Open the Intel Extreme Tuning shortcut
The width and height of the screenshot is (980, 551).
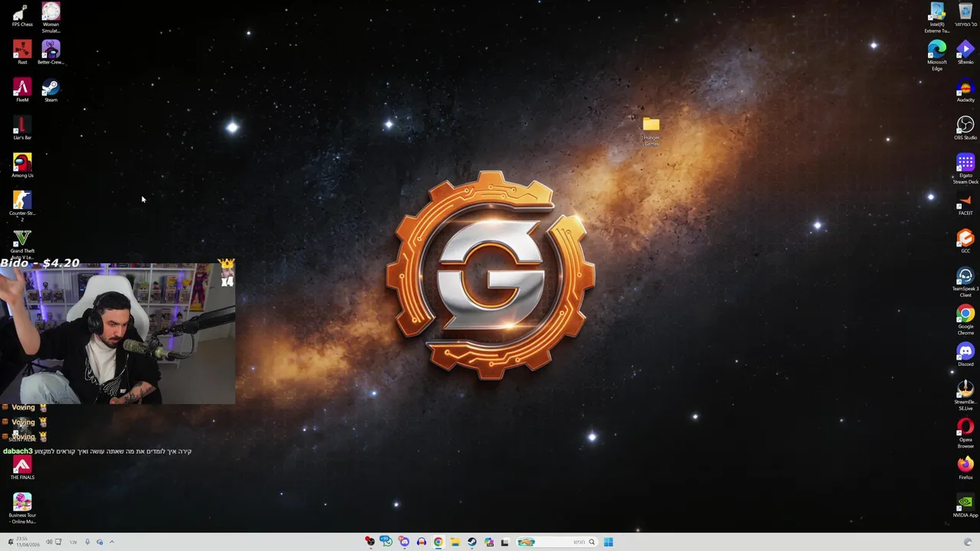pyautogui.click(x=937, y=18)
